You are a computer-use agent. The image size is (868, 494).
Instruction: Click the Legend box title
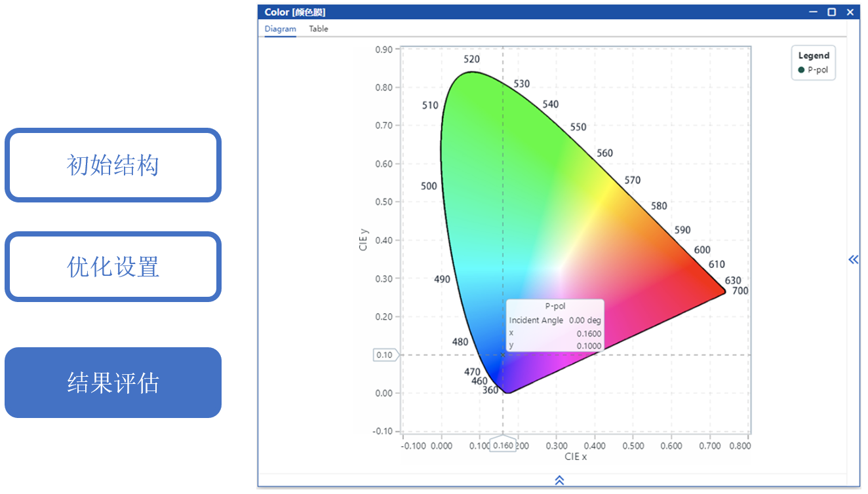814,56
